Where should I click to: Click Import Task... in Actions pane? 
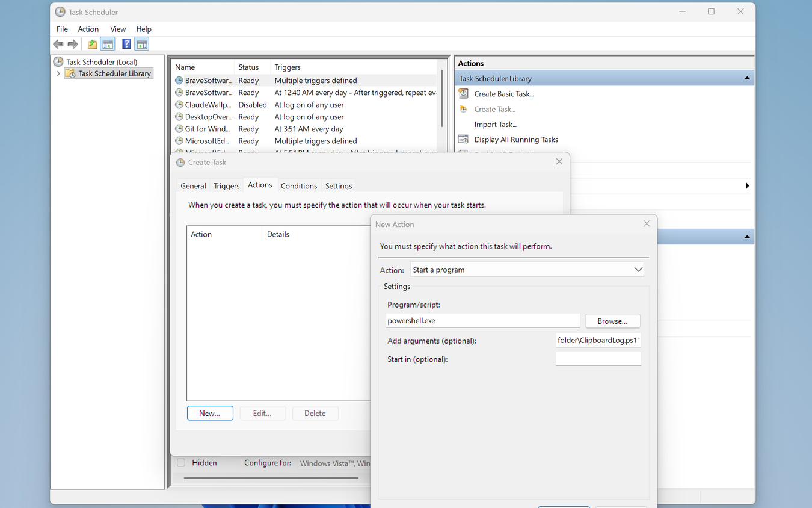point(496,124)
